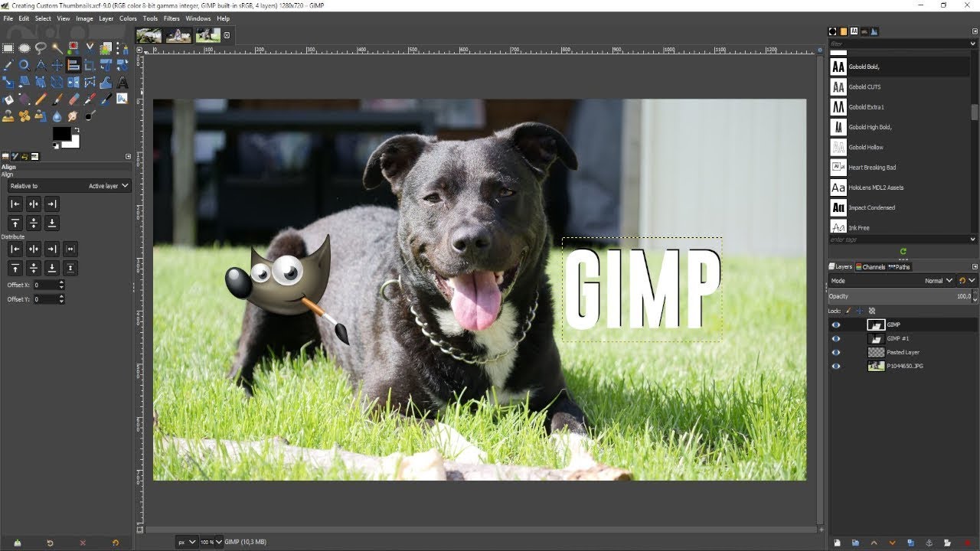Select the Scissors Select tool

click(x=90, y=47)
